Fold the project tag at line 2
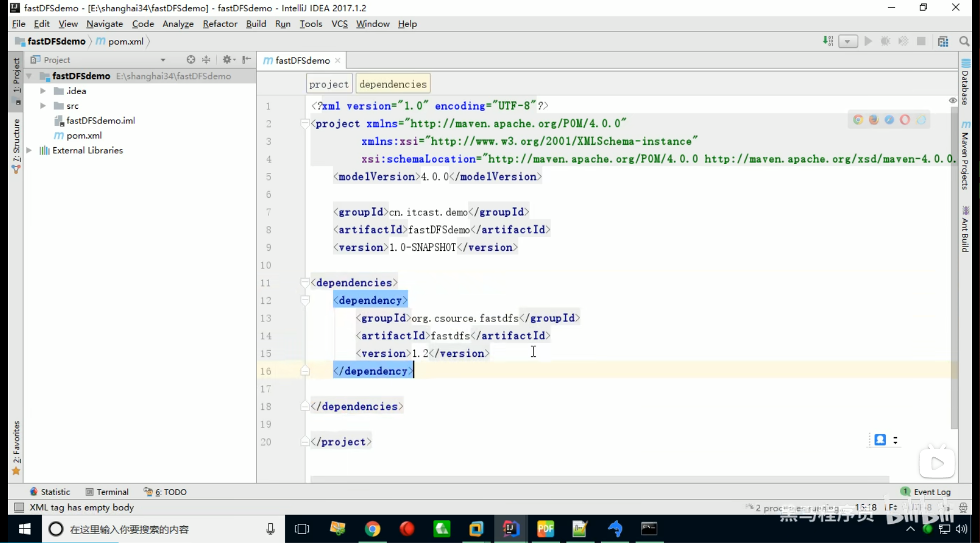Screen dimensions: 980x543 click(305, 123)
